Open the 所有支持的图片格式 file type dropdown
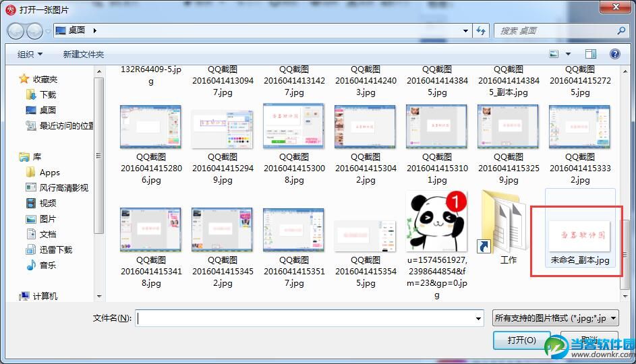Viewport: 636px width, 364px height. pos(555,318)
